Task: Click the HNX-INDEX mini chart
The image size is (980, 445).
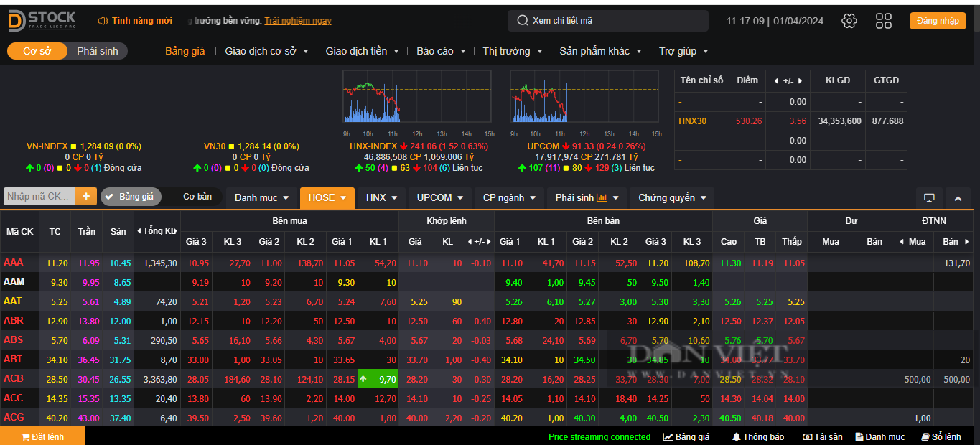Action: click(x=417, y=97)
